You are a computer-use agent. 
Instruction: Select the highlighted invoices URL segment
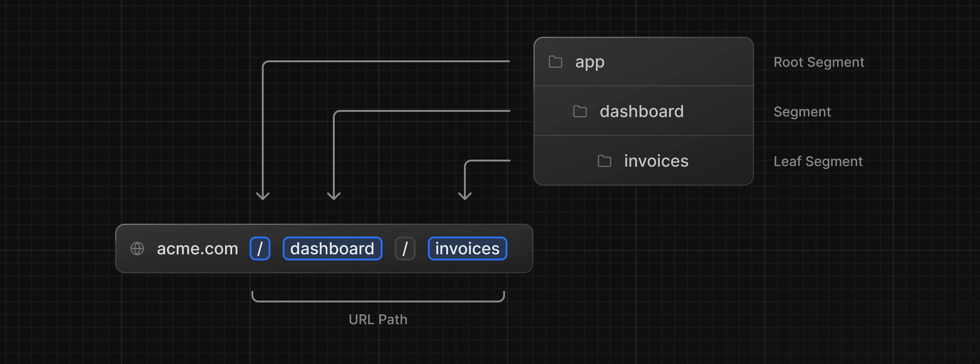467,248
